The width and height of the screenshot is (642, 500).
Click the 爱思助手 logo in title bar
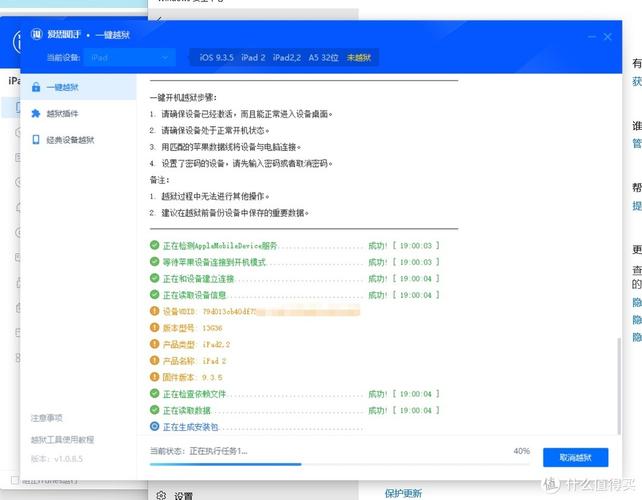point(36,34)
